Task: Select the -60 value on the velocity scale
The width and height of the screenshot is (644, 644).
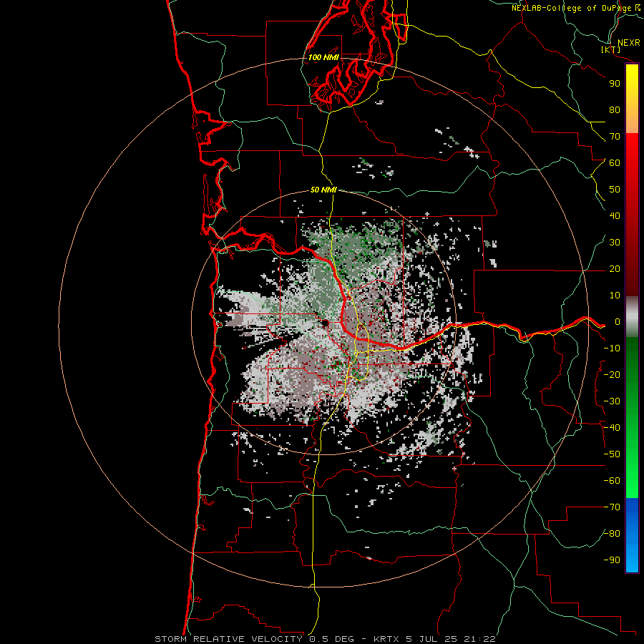Action: click(612, 481)
